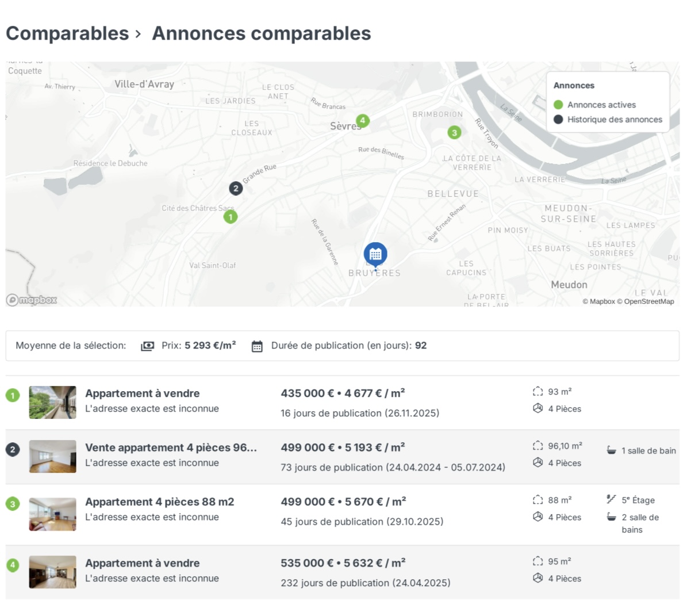The width and height of the screenshot is (691, 616).
Task: Select green map marker number 4
Action: click(362, 121)
